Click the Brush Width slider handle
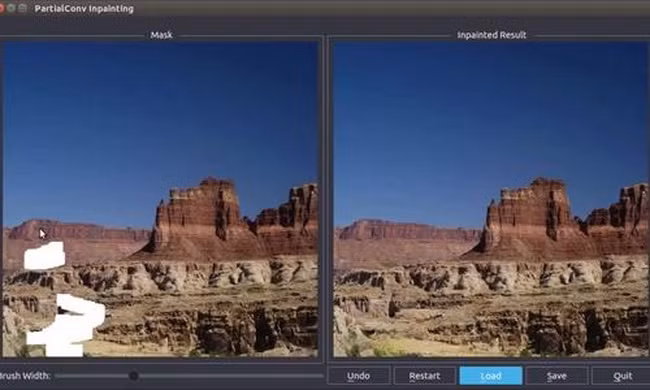The image size is (650, 390). coord(133,376)
